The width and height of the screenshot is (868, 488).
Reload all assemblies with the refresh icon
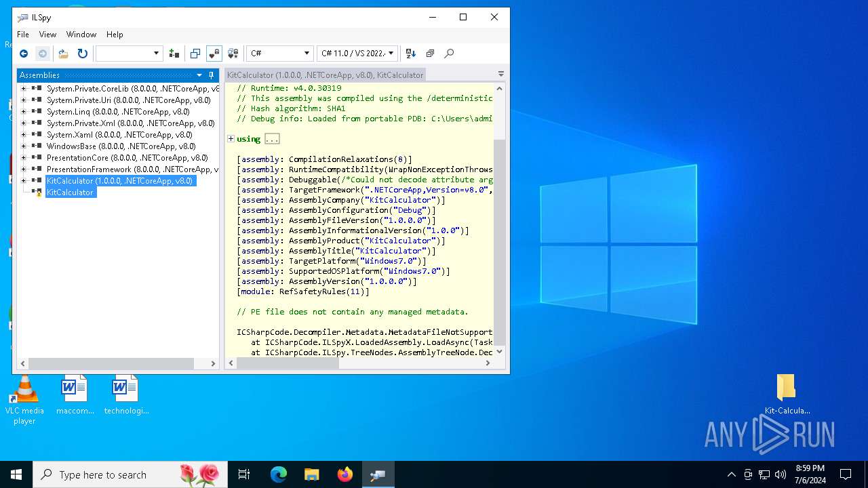[x=83, y=54]
